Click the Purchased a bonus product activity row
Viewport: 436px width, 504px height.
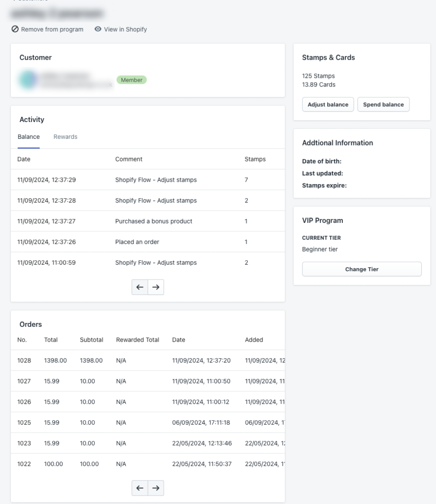(x=148, y=221)
